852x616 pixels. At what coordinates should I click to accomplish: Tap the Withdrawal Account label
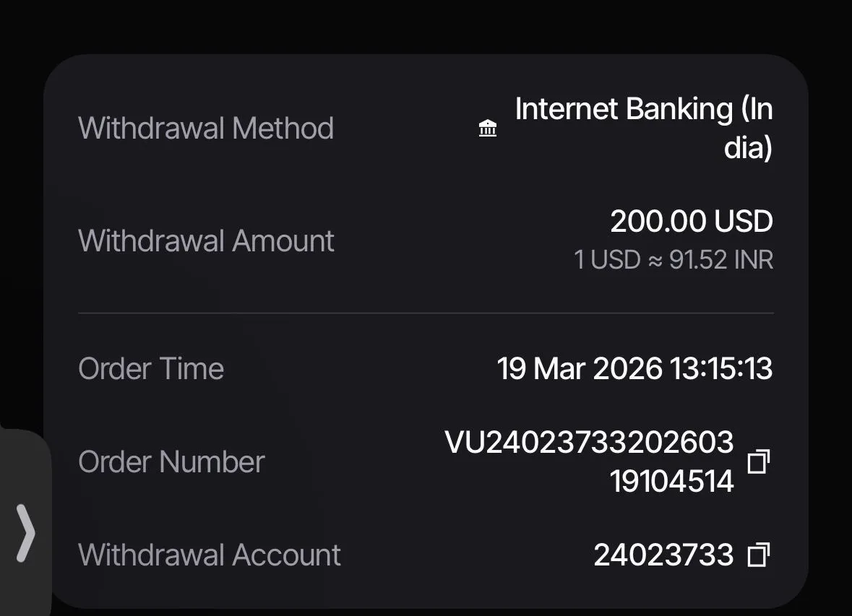coord(209,555)
